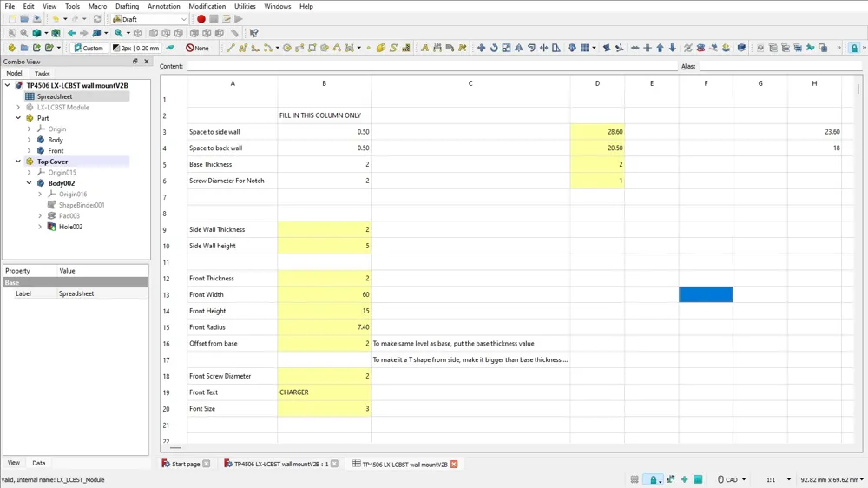Click the Custom working plane button
The image size is (868, 488).
[x=89, y=48]
